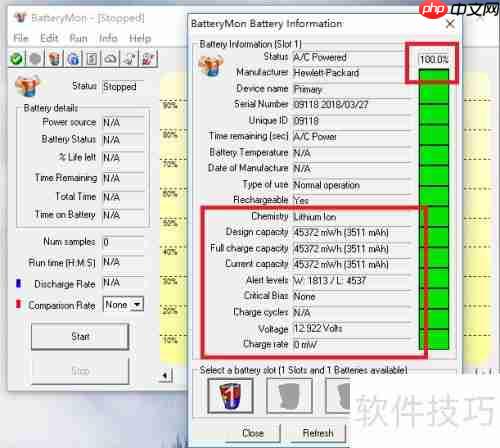Click the Close button in dialog
500x448 pixels.
pyautogui.click(x=253, y=433)
